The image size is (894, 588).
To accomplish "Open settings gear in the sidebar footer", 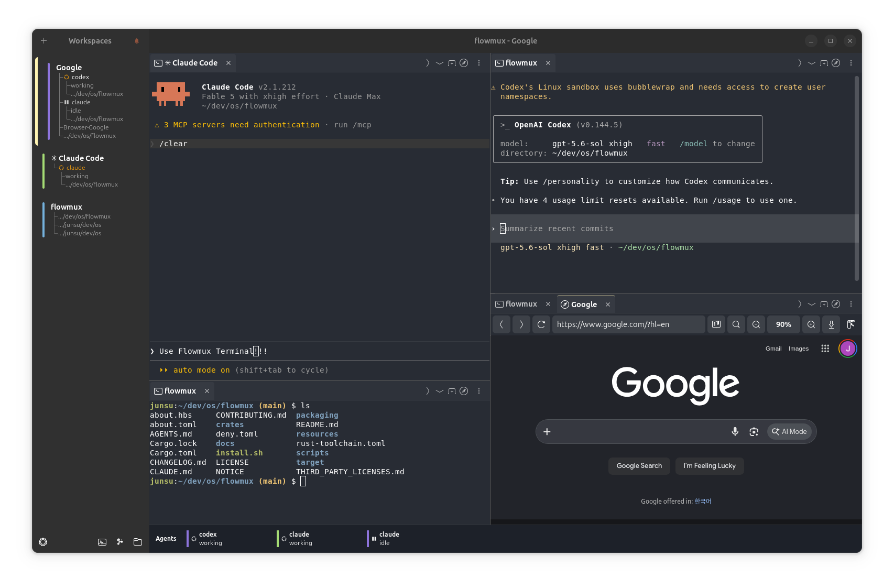I will [x=43, y=542].
